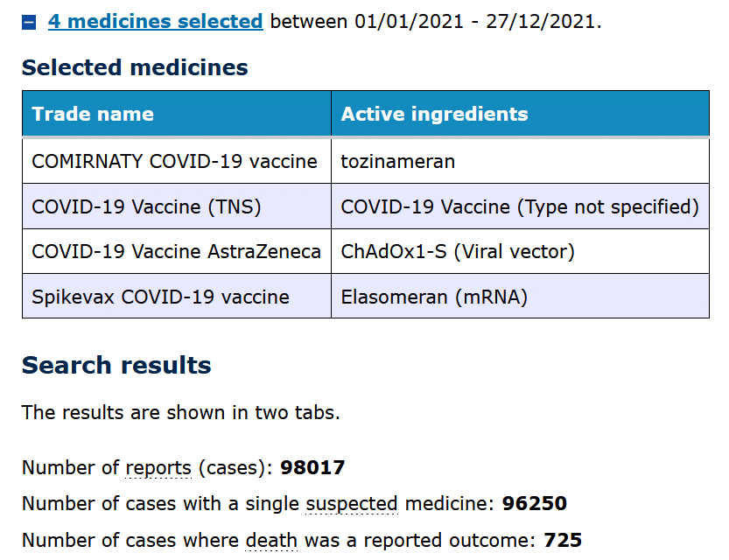The image size is (729, 560).
Task: Click the dotted-underlined 'reports' term
Action: [x=158, y=468]
